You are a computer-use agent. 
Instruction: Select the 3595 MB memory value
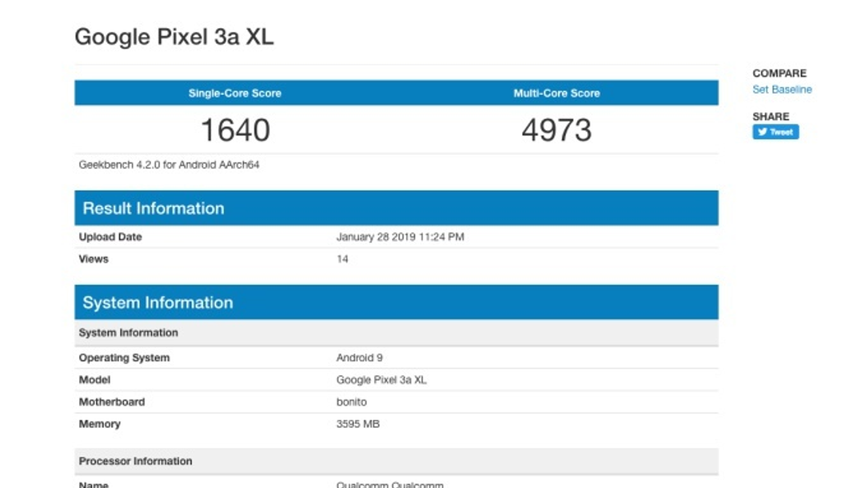358,424
